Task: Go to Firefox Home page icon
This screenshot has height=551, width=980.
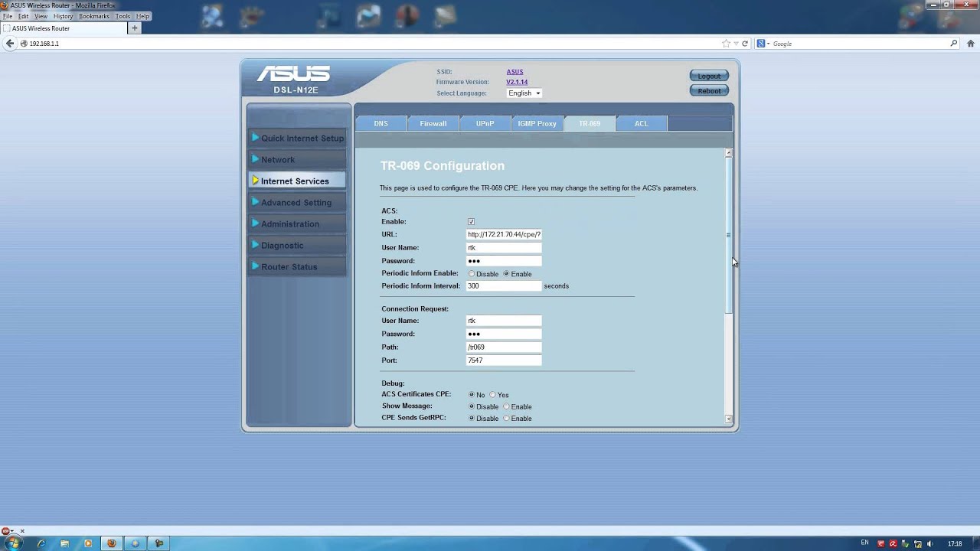Action: [x=971, y=44]
